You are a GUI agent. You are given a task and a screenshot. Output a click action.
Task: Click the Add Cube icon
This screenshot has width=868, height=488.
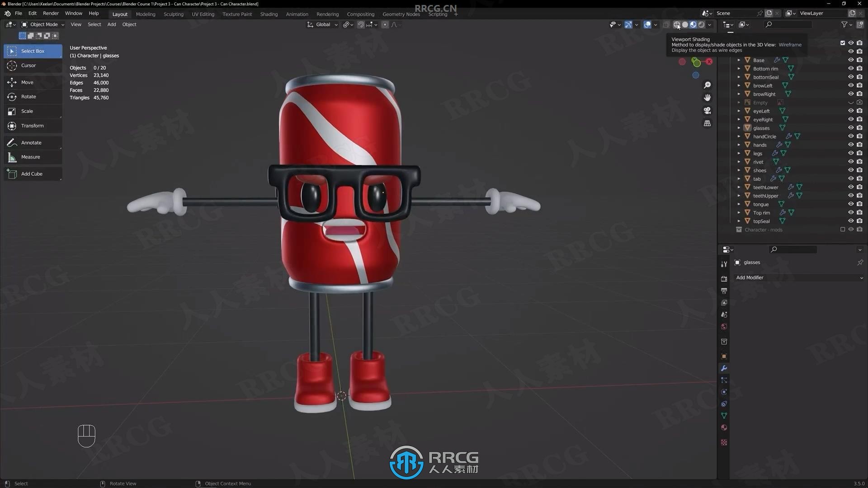point(12,174)
